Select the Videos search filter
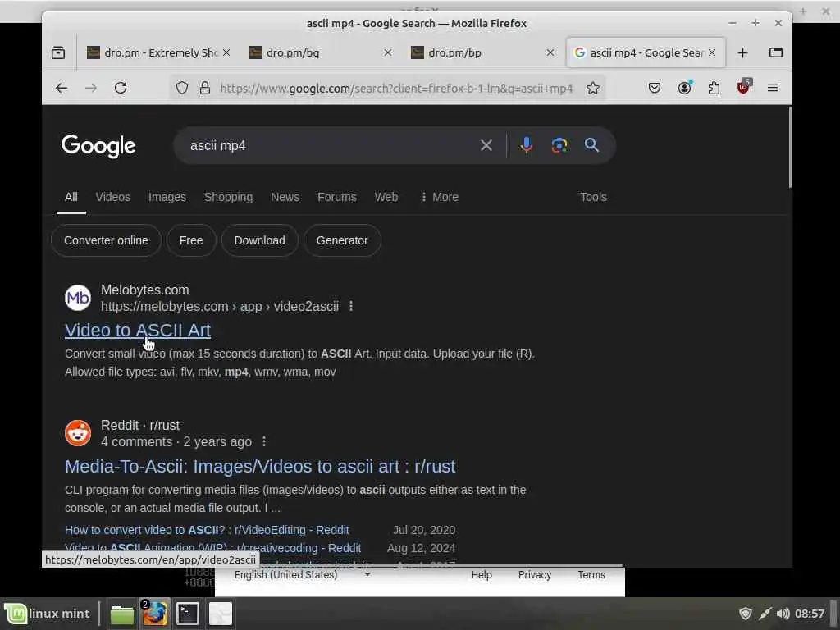 [x=113, y=197]
